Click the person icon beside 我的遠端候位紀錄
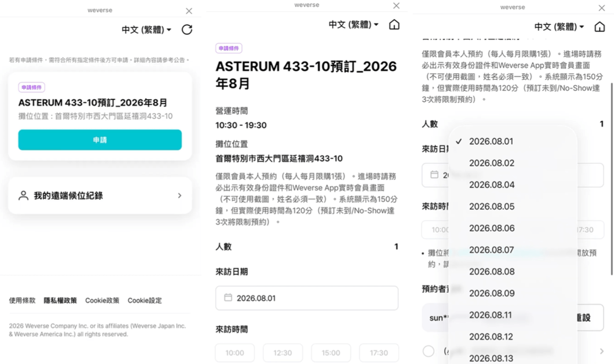The image size is (614, 364). 24,196
